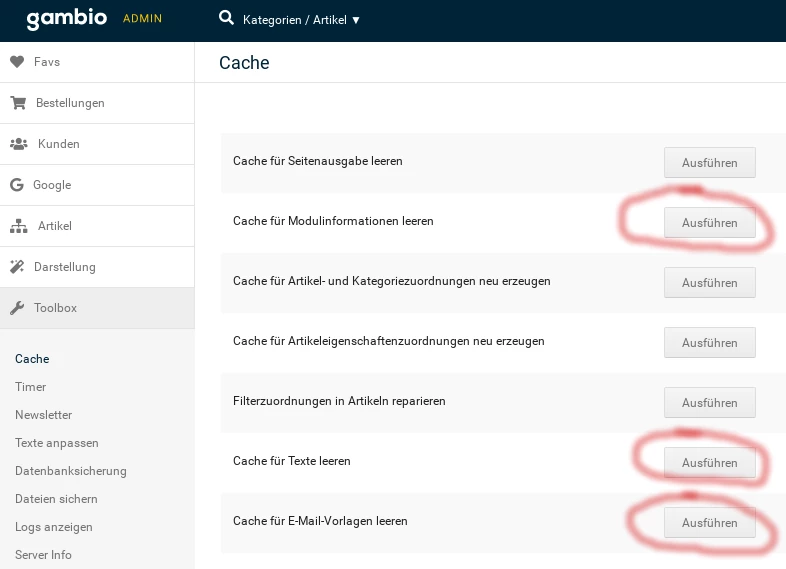Click the search magnifier icon in header
786x569 pixels.
click(x=226, y=18)
